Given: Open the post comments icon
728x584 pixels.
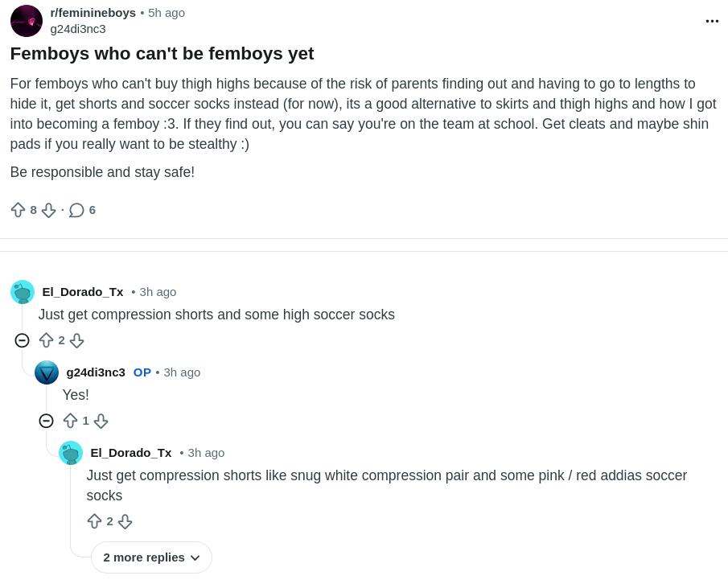Looking at the screenshot, I should (x=76, y=210).
